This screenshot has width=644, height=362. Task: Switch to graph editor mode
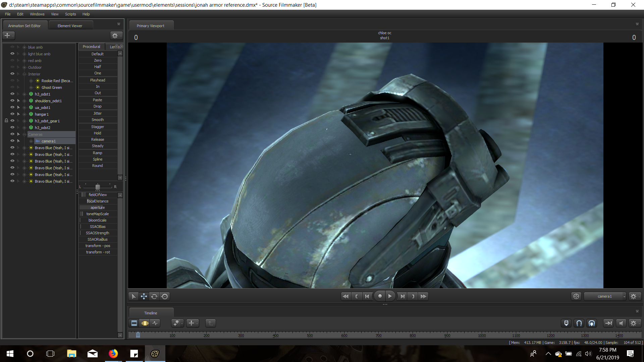click(155, 323)
